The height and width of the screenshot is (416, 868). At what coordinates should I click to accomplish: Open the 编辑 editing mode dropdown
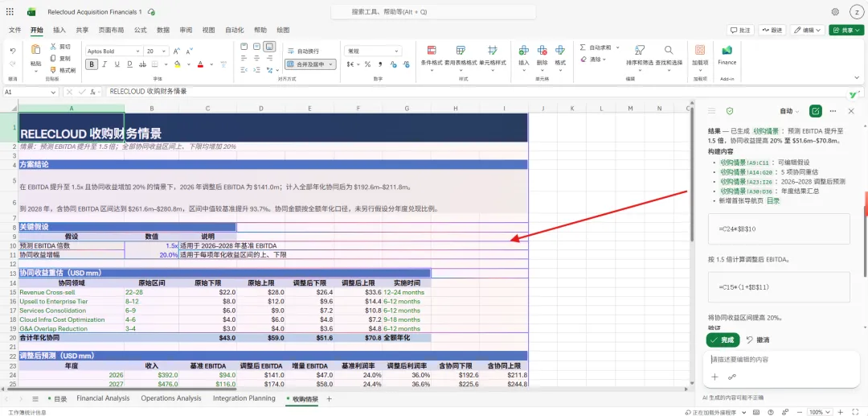coord(808,31)
